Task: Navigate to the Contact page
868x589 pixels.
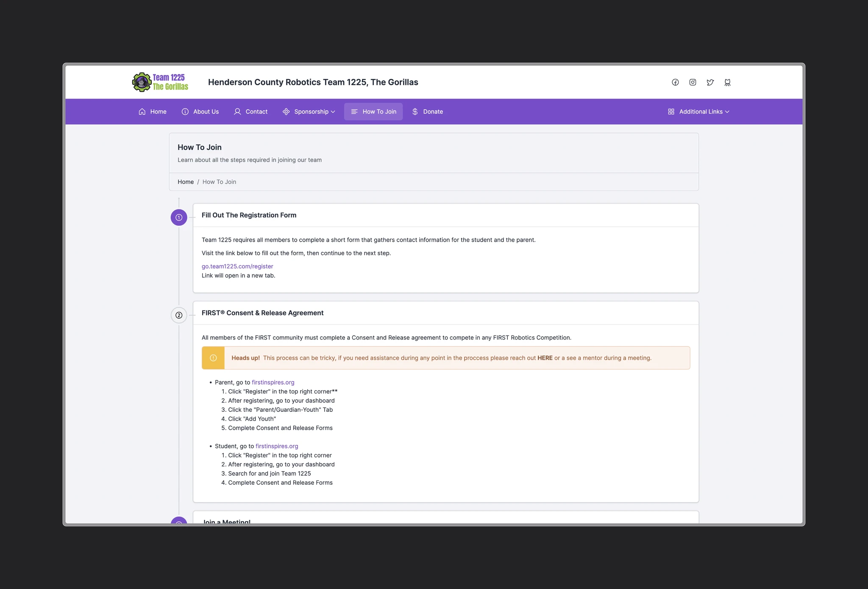Action: [x=251, y=112]
